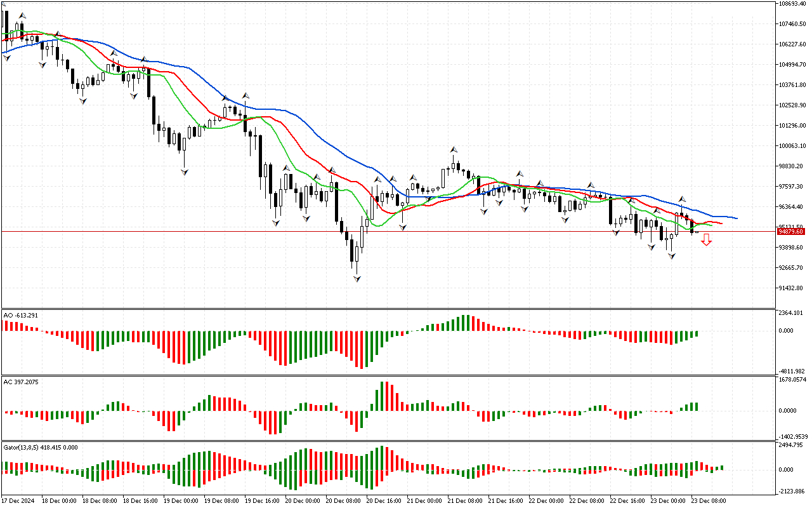Image resolution: width=812 pixels, height=508 pixels.
Task: Select the AC scale minimum -1402.9539
Action: pos(794,437)
